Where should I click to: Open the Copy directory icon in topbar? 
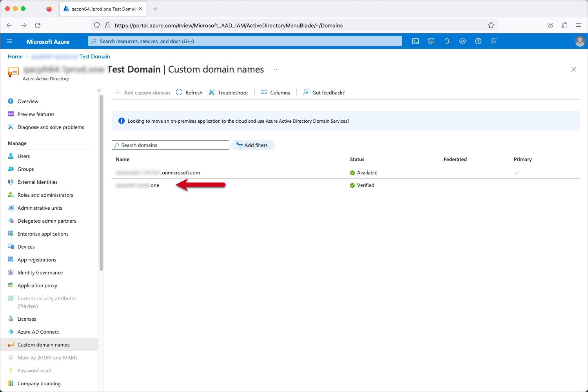pos(431,41)
